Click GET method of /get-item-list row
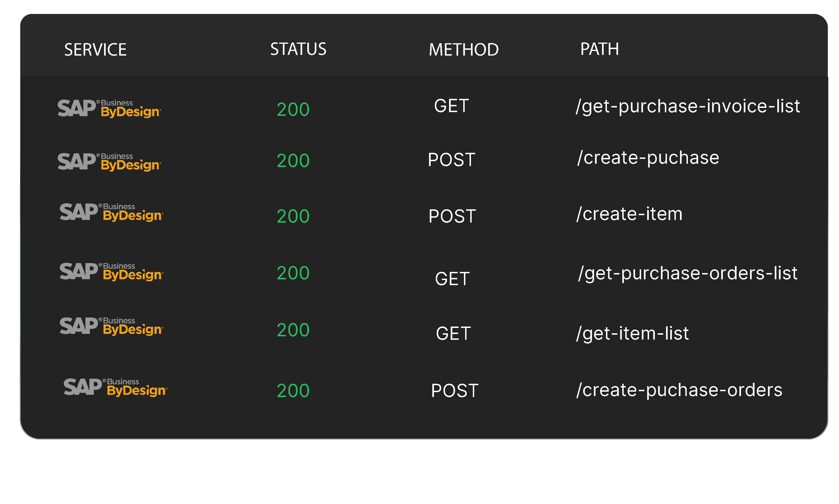The height and width of the screenshot is (504, 839). pyautogui.click(x=453, y=333)
